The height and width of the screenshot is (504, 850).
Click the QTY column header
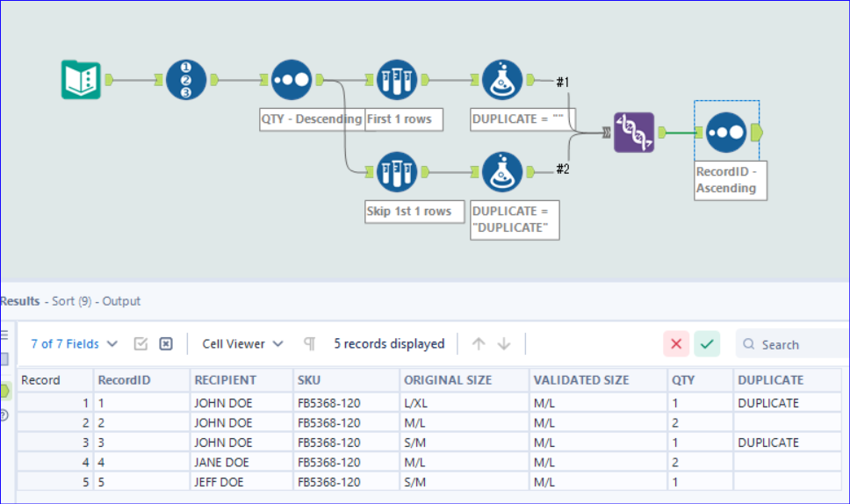click(x=701, y=380)
